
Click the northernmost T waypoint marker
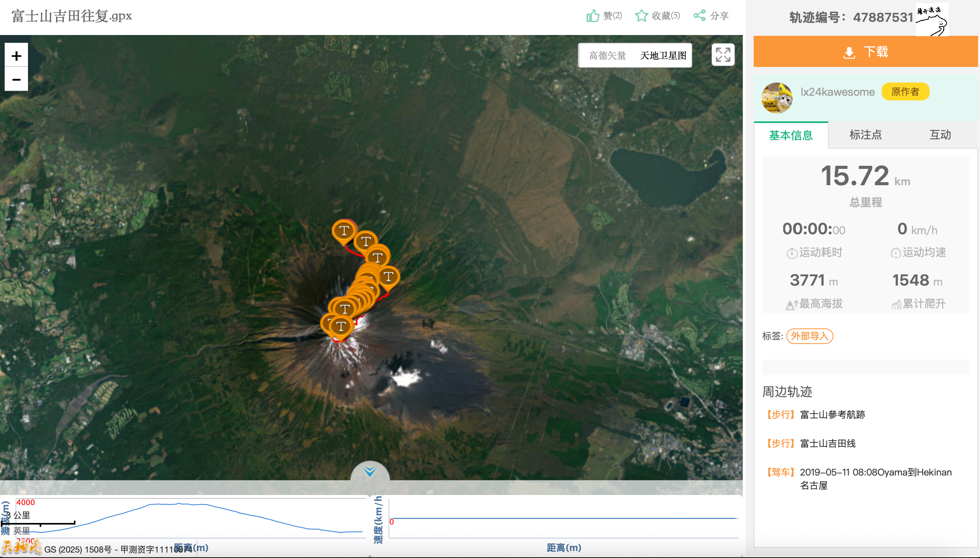[344, 231]
